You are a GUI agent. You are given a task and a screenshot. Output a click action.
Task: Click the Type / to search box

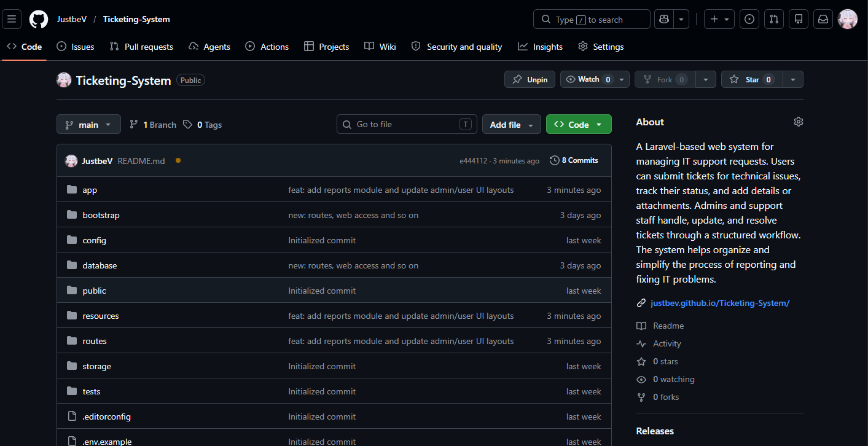click(592, 19)
